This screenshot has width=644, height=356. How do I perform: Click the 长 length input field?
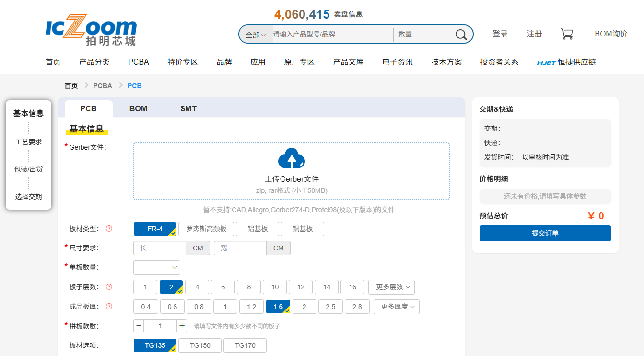pos(160,248)
